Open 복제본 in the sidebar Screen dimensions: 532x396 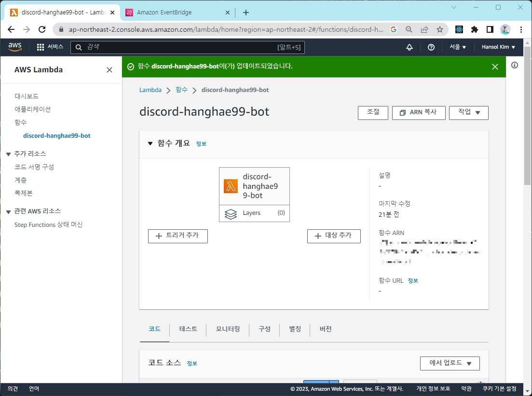coord(24,193)
